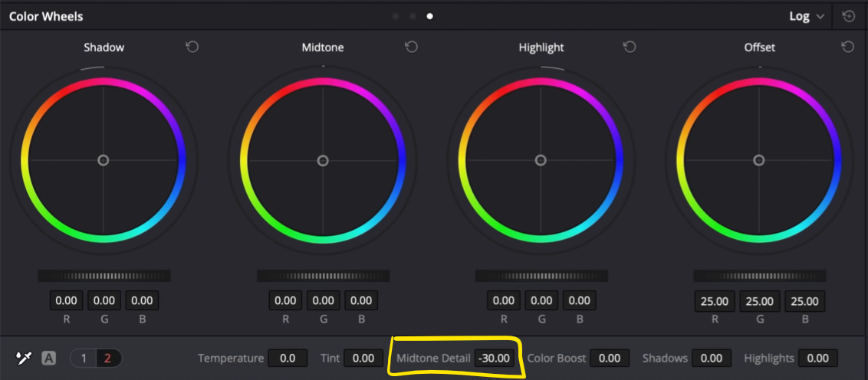
Task: Click the Temperature label
Action: 231,359
